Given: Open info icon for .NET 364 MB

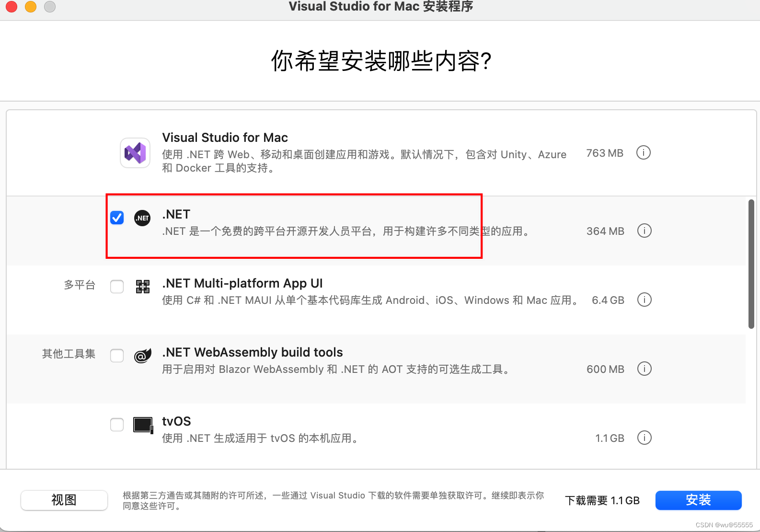Looking at the screenshot, I should click(645, 231).
